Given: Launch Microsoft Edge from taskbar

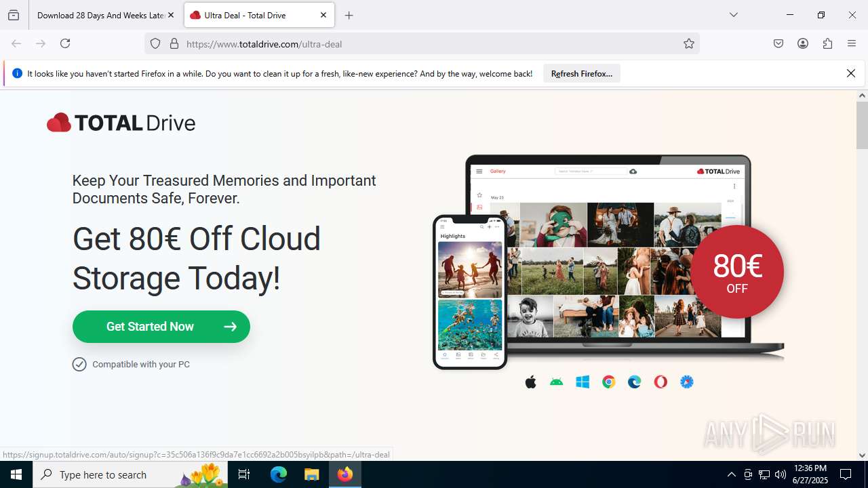Looking at the screenshot, I should tap(279, 474).
